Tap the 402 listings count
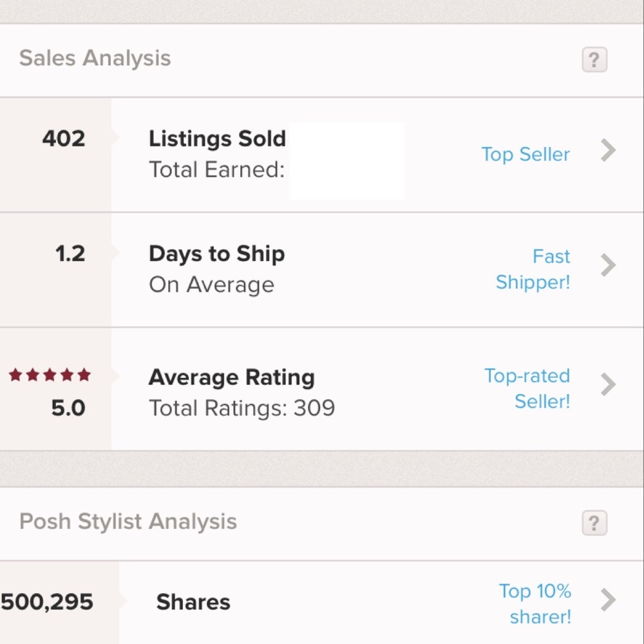644x644 pixels. 64,138
